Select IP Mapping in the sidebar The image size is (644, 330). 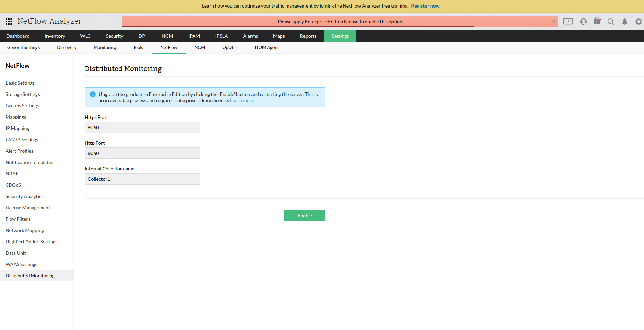18,128
